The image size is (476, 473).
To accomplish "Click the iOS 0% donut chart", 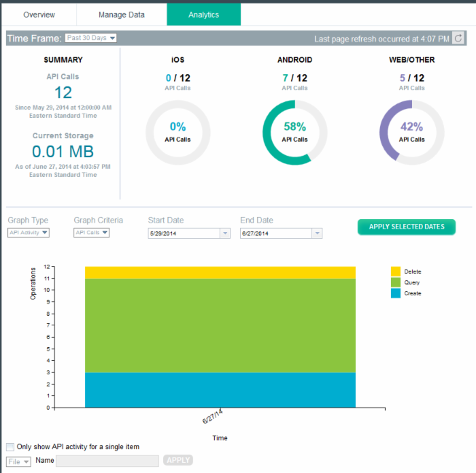I will pyautogui.click(x=177, y=133).
